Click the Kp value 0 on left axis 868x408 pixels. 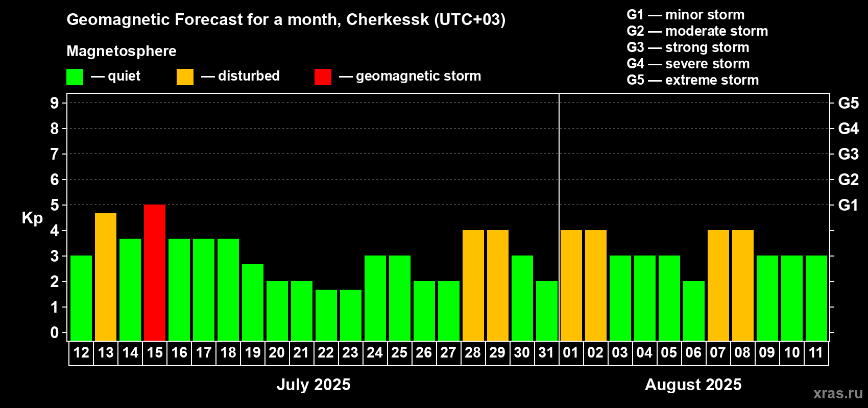pyautogui.click(x=55, y=333)
